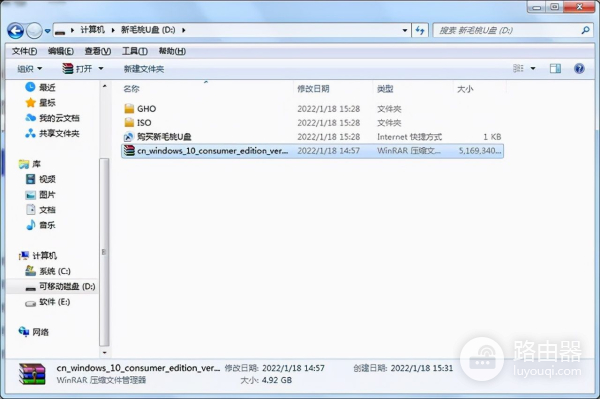Image resolution: width=600 pixels, height=399 pixels.
Task: Click the 打开 toolbar button with WinRAR icon
Action: coord(77,69)
